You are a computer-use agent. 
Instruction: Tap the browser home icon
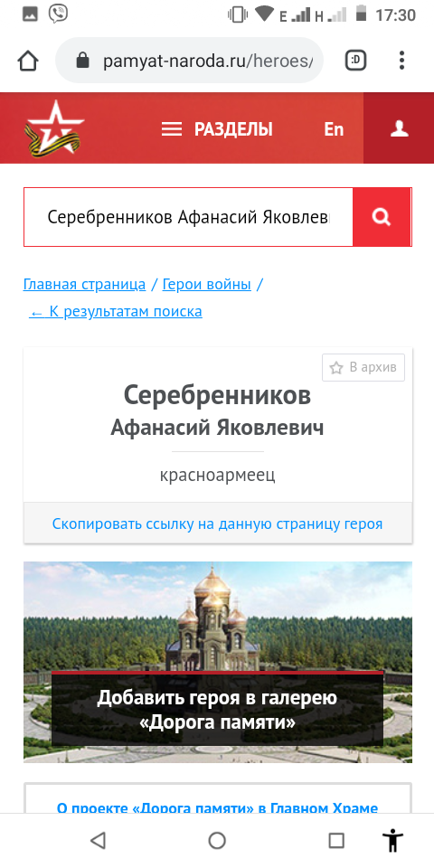(28, 61)
